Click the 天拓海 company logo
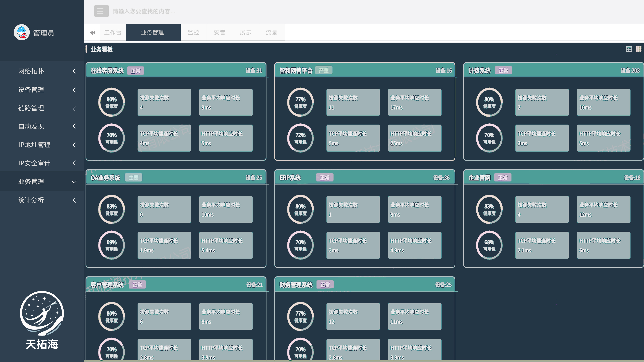The height and width of the screenshot is (362, 644). (42, 320)
